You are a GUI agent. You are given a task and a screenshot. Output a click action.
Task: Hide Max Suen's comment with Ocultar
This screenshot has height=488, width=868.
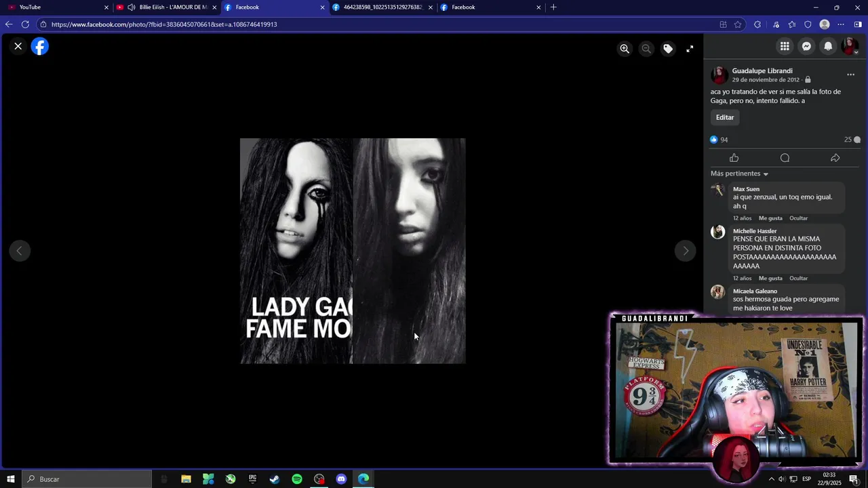798,218
